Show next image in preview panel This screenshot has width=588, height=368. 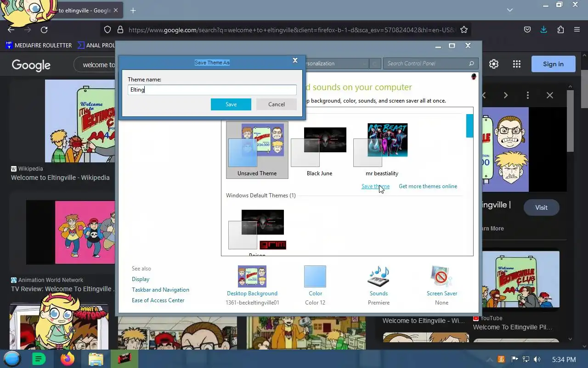coord(506,95)
